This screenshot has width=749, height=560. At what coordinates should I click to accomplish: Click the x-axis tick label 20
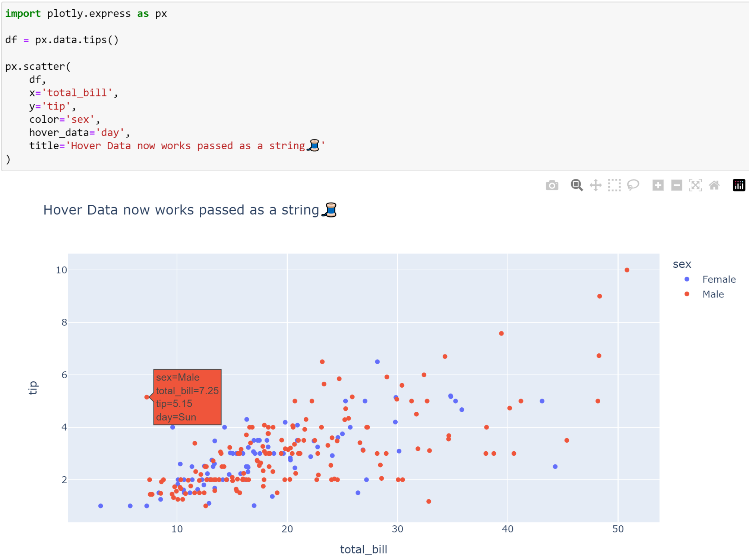tap(287, 529)
